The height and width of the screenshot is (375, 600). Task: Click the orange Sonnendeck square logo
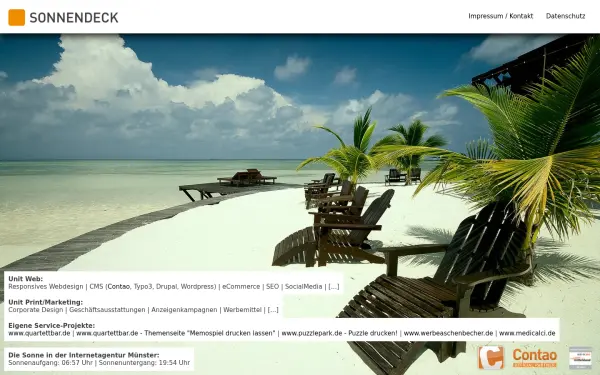tap(16, 17)
